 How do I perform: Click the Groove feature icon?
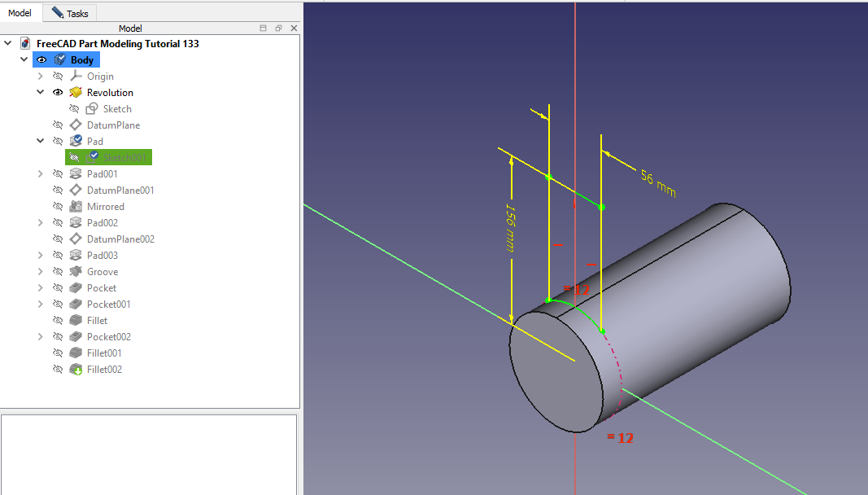coord(76,272)
